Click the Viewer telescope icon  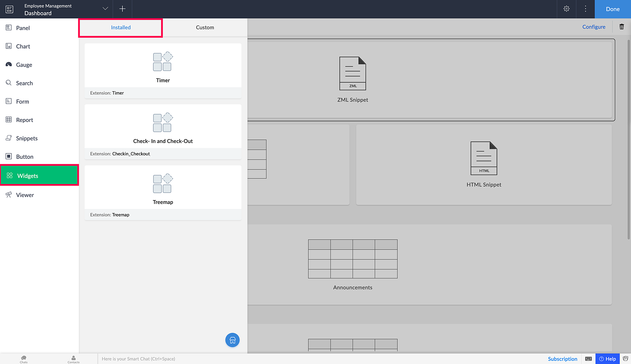(x=9, y=195)
